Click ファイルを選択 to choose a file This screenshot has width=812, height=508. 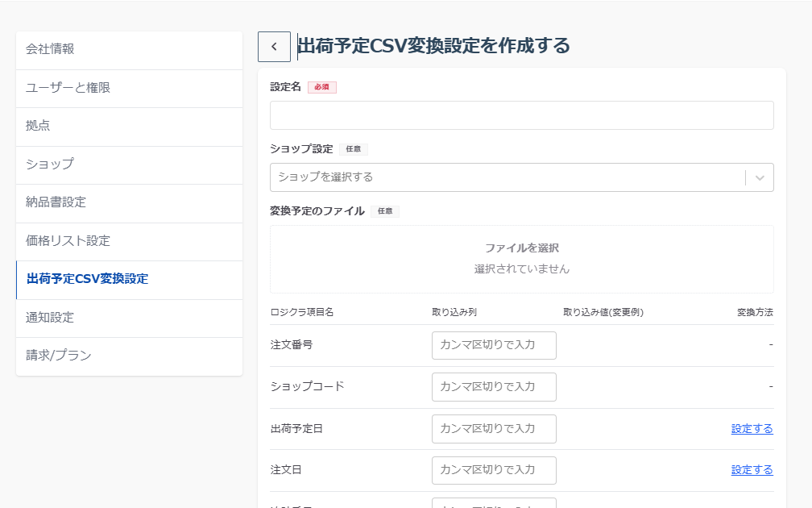(x=521, y=248)
